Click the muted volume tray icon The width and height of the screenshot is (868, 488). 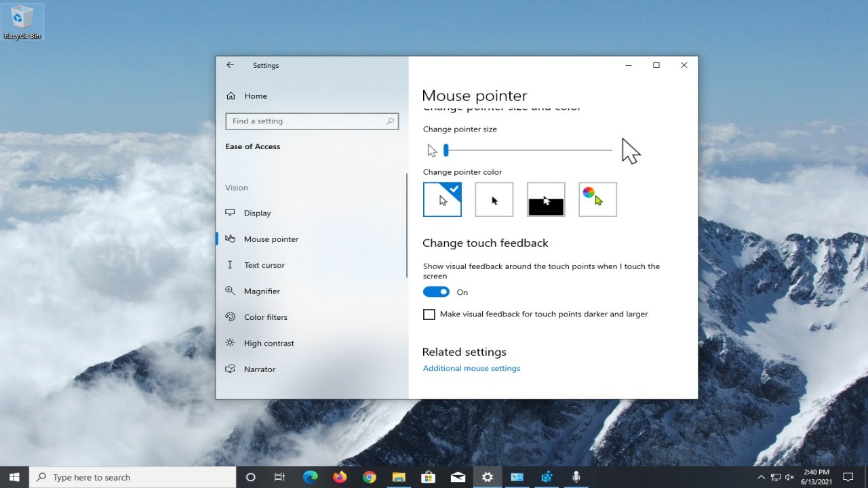coord(791,477)
